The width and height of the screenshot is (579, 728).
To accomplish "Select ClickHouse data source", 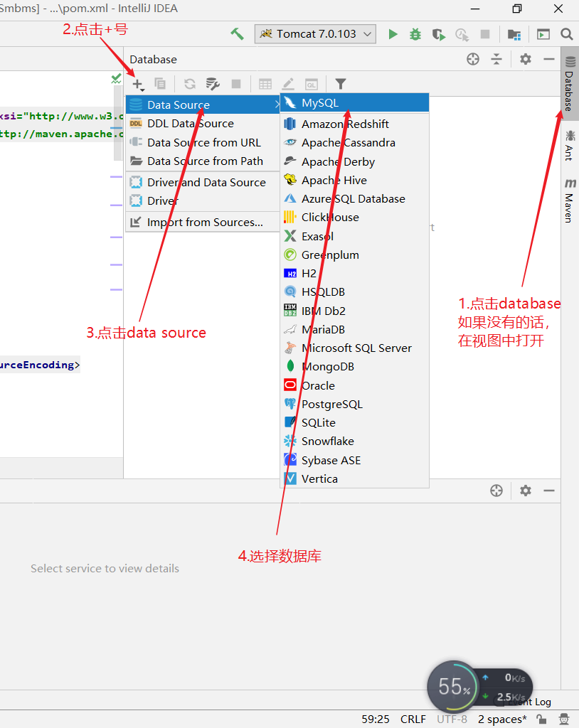I will (x=354, y=218).
